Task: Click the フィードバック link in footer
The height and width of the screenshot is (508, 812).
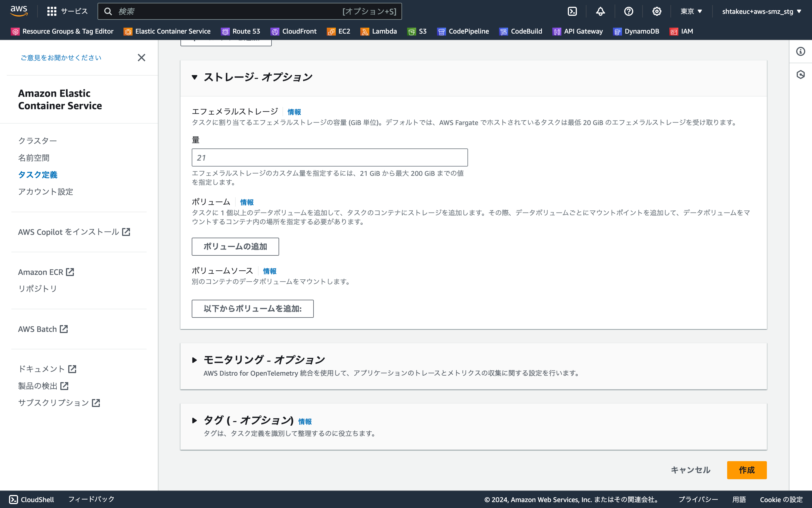Action: (x=91, y=499)
